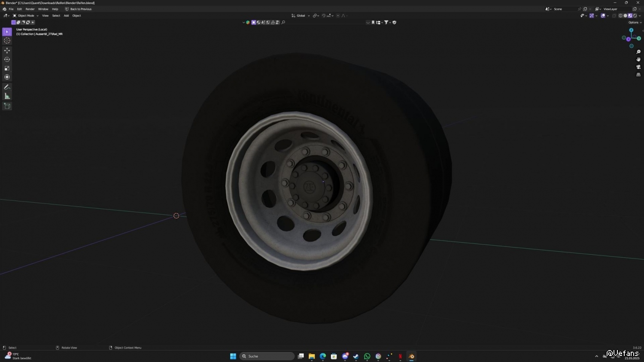
Task: Open the Global transform orientation dropdown
Action: pos(301,16)
